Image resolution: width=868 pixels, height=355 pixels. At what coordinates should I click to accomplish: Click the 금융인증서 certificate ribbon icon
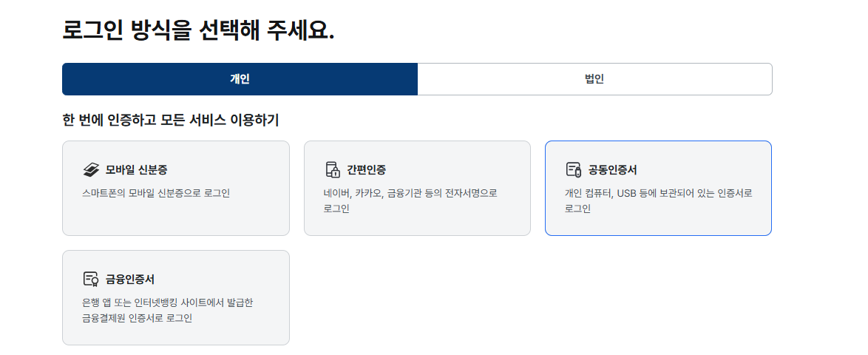[x=91, y=279]
